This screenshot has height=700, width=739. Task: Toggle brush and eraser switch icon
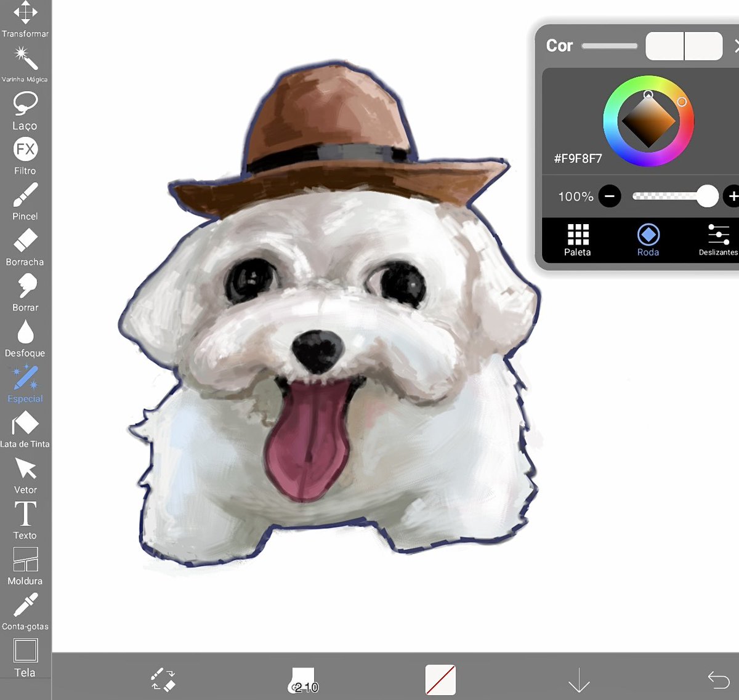163,679
